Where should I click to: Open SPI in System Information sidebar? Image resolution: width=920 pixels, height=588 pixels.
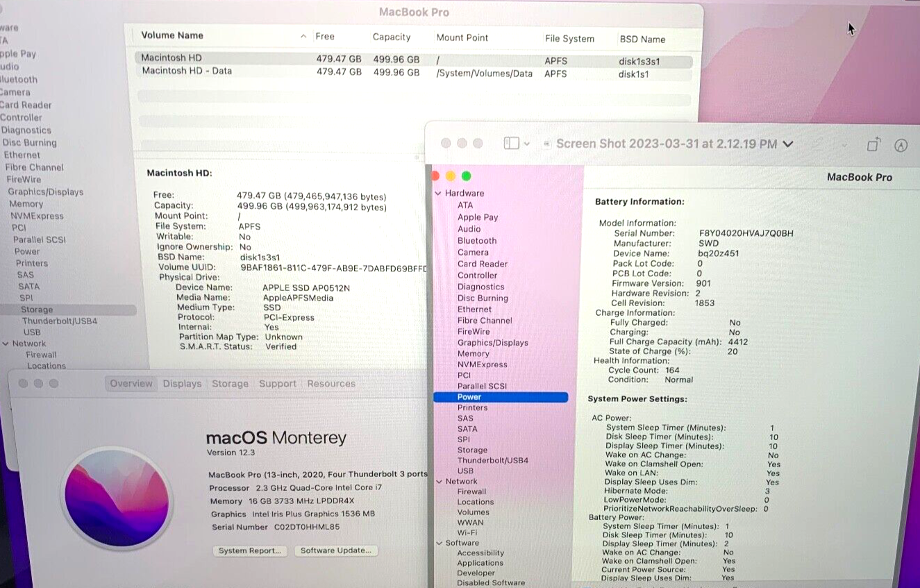pyautogui.click(x=26, y=298)
